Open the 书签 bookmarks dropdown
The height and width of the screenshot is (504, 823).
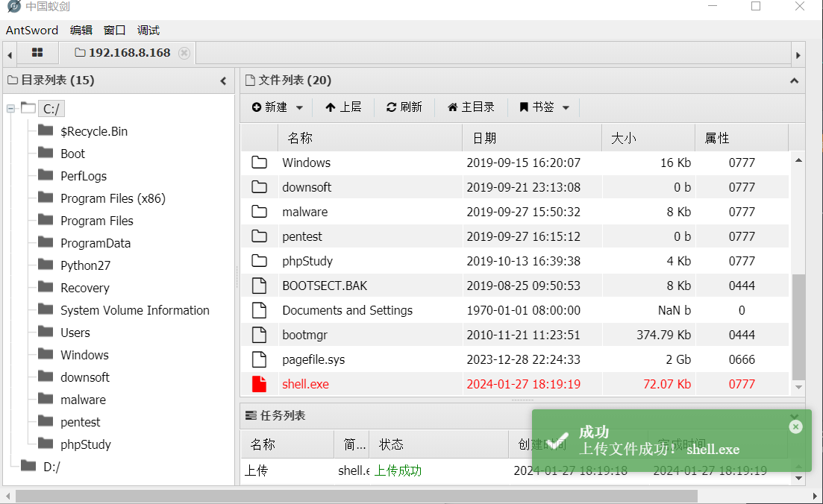pyautogui.click(x=545, y=107)
